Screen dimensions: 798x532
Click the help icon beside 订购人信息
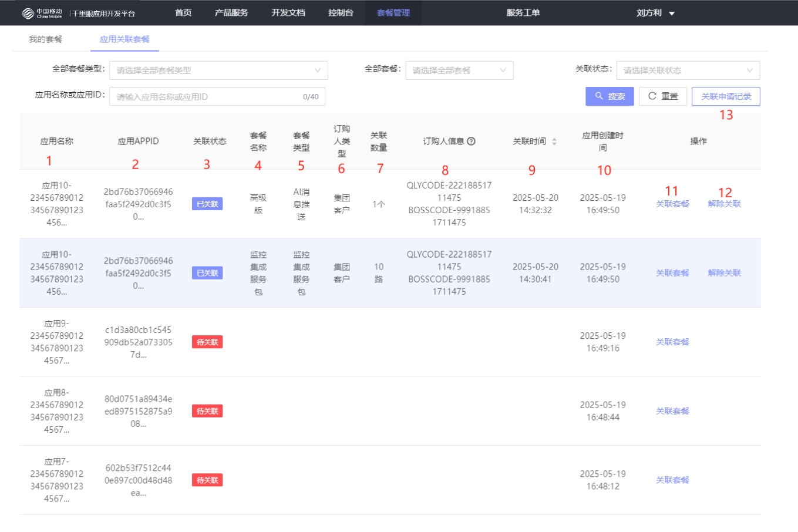coord(471,141)
